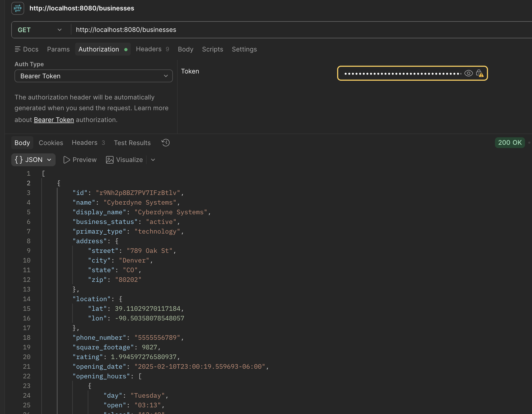Reveal the token with the eye icon
Image resolution: width=532 pixels, height=414 pixels.
pyautogui.click(x=468, y=73)
